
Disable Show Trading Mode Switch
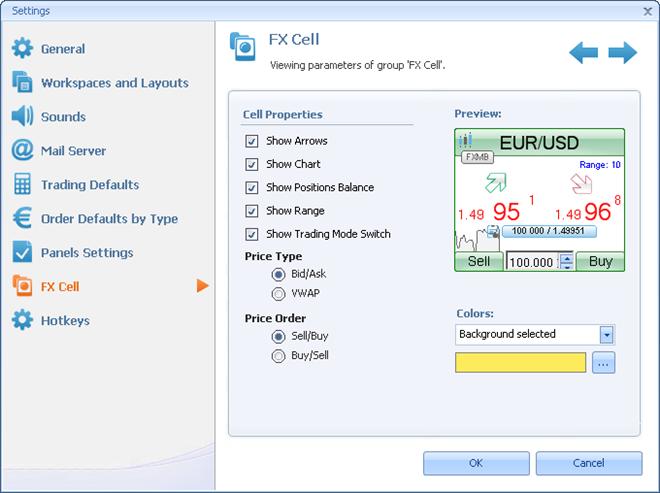click(252, 234)
